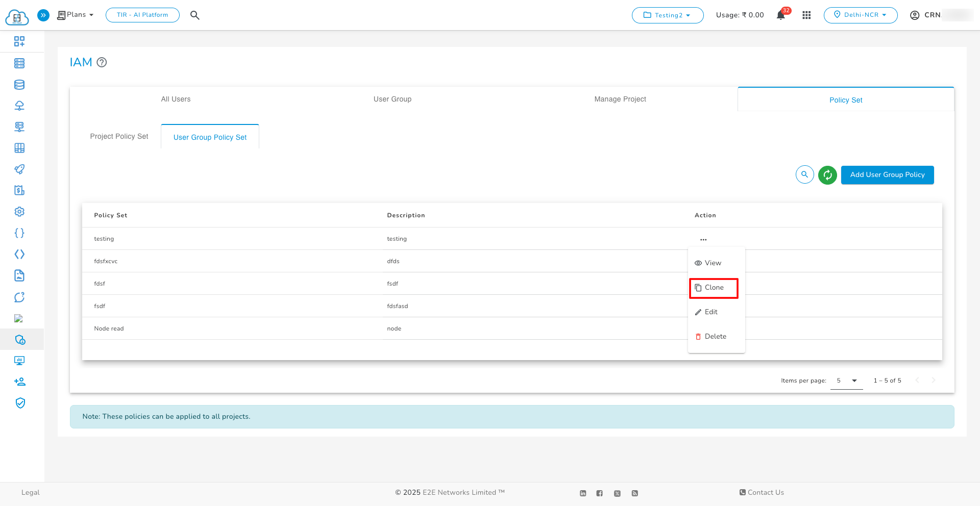Click the top bar search magnifier

pyautogui.click(x=194, y=15)
